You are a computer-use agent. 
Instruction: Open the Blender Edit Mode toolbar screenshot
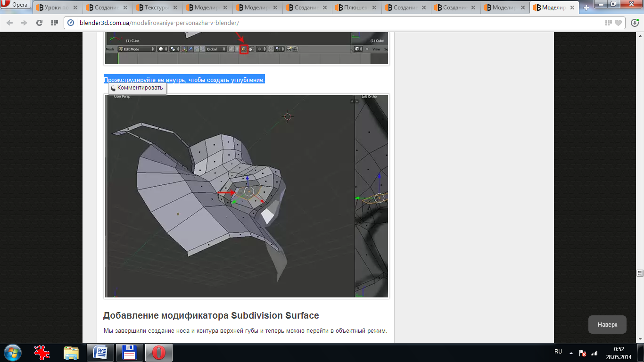click(x=247, y=49)
